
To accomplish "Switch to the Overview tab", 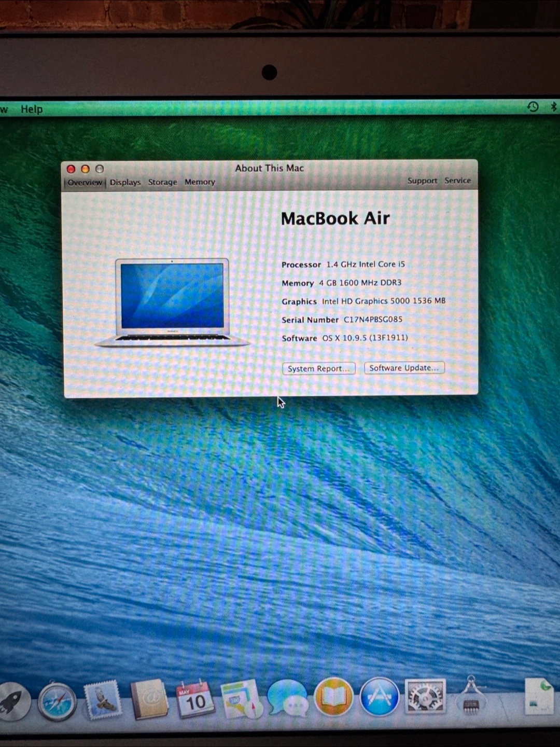I will tap(85, 183).
